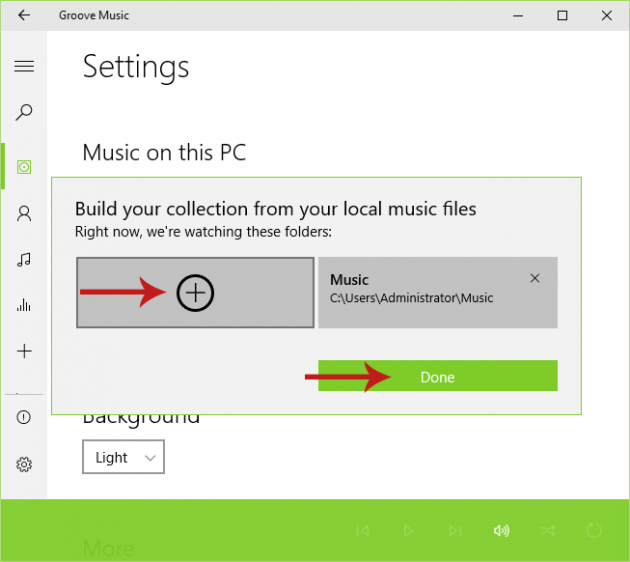Open Songs with the music note icon
Screen dimensions: 630x562
click(x=24, y=259)
